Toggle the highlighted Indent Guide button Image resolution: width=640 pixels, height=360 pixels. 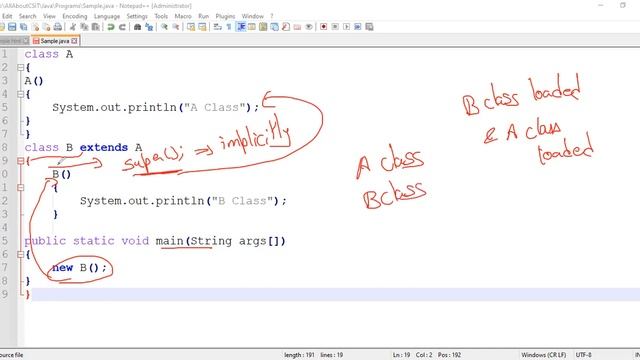pos(241,27)
